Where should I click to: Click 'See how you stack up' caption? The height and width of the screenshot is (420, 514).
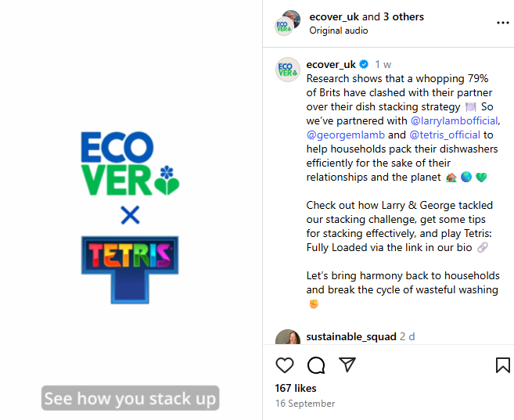tap(130, 399)
